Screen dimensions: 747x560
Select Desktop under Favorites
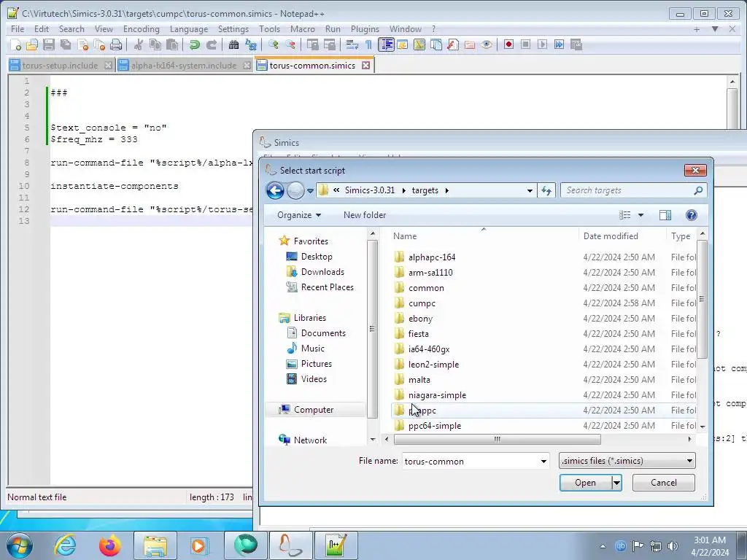[x=317, y=257]
